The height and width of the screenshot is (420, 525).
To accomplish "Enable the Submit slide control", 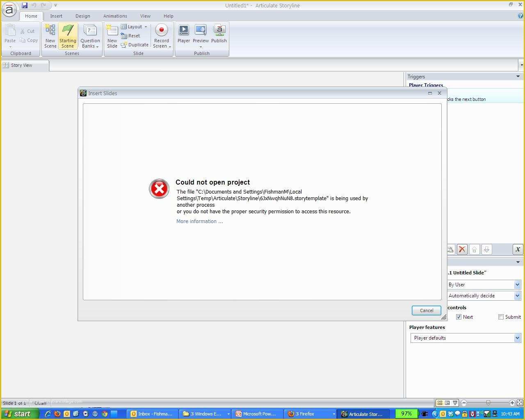I will [x=501, y=317].
